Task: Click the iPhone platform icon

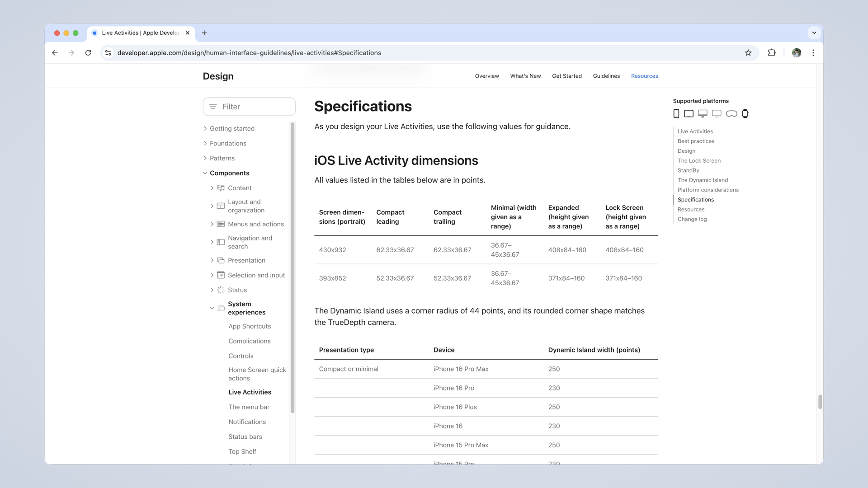Action: [676, 114]
